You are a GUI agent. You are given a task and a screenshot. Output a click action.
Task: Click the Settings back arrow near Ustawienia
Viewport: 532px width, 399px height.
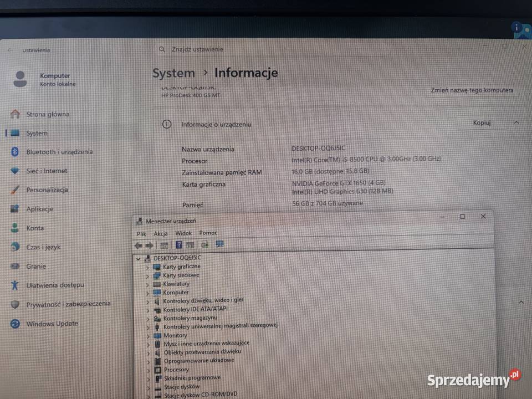[10, 50]
